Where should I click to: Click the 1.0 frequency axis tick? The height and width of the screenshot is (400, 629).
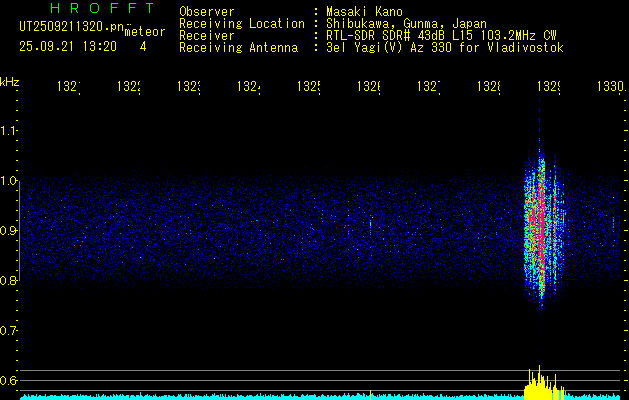coord(9,180)
